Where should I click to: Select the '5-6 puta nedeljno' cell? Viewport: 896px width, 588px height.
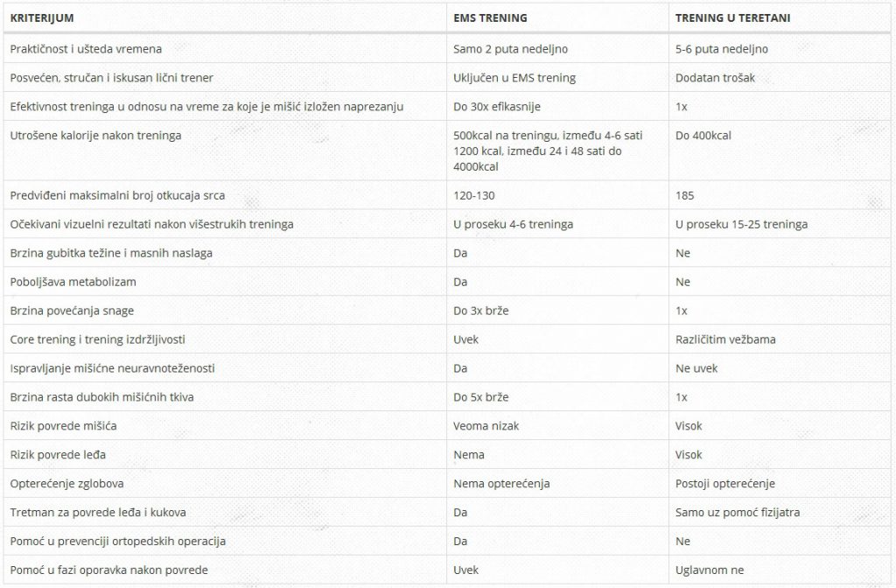(722, 49)
